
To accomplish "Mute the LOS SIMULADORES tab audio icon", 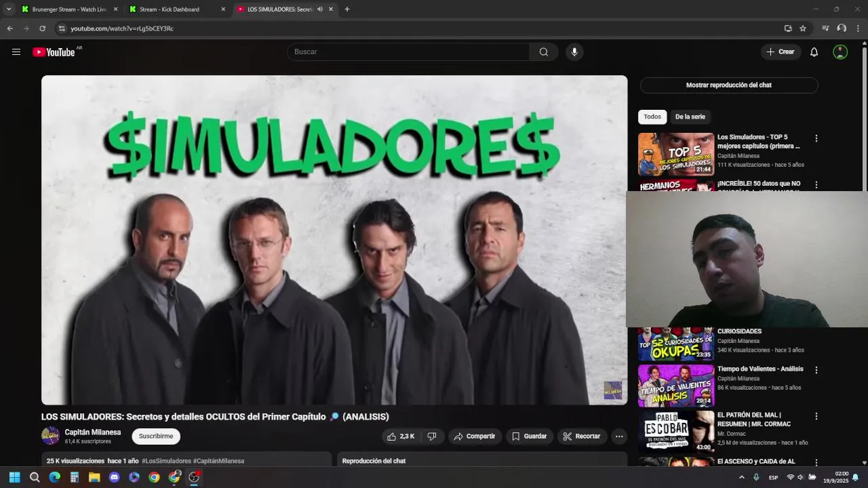I will click(320, 9).
